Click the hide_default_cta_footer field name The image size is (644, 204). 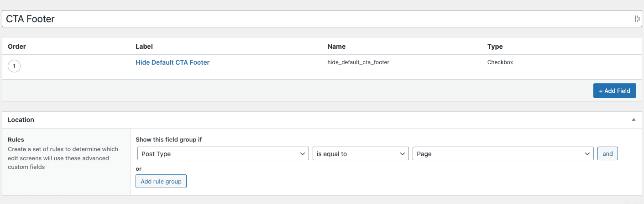pos(358,62)
